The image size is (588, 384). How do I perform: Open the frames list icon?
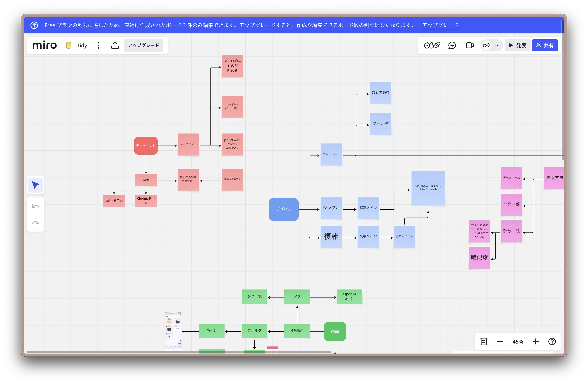(x=484, y=341)
